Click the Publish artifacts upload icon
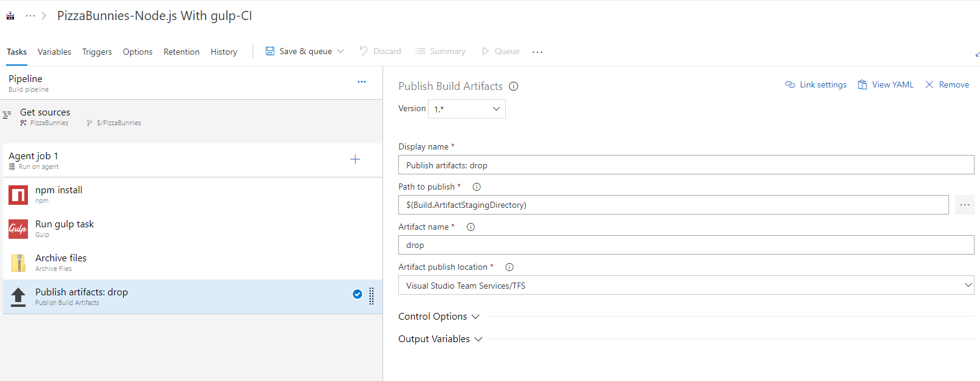 [18, 297]
